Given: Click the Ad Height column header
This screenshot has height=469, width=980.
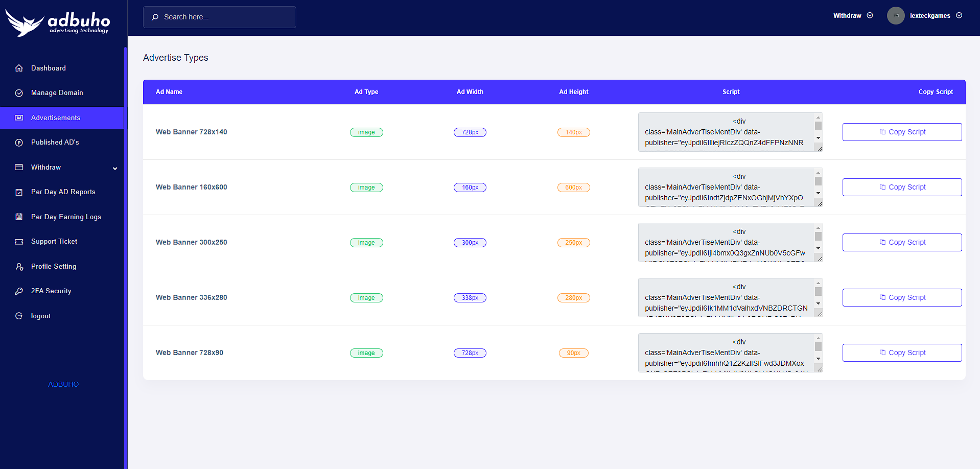Looking at the screenshot, I should 574,92.
